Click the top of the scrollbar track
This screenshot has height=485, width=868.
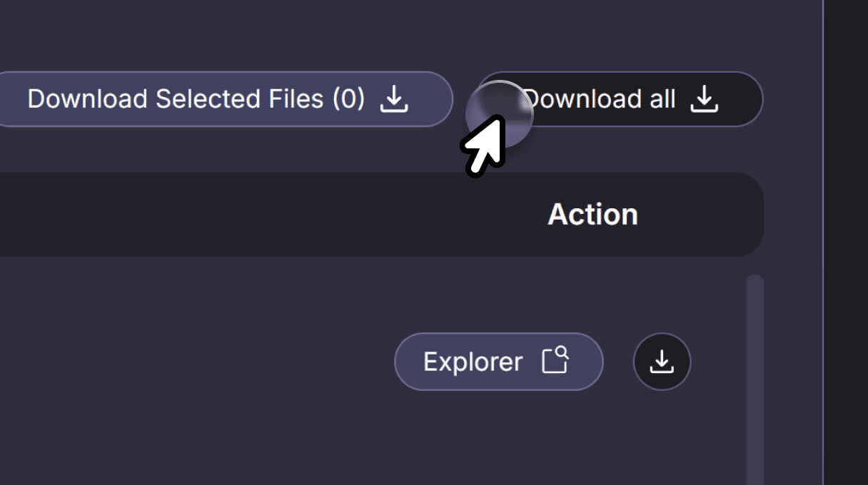point(755,284)
